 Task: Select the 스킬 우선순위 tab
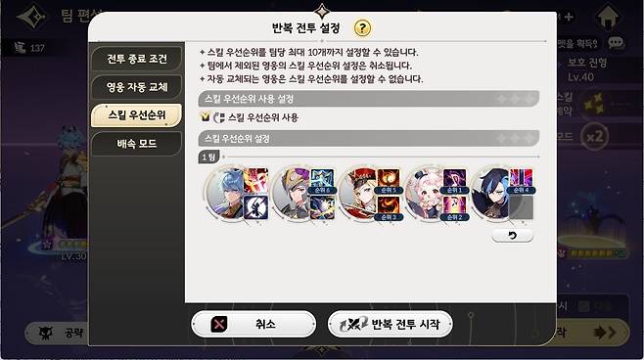click(x=137, y=115)
